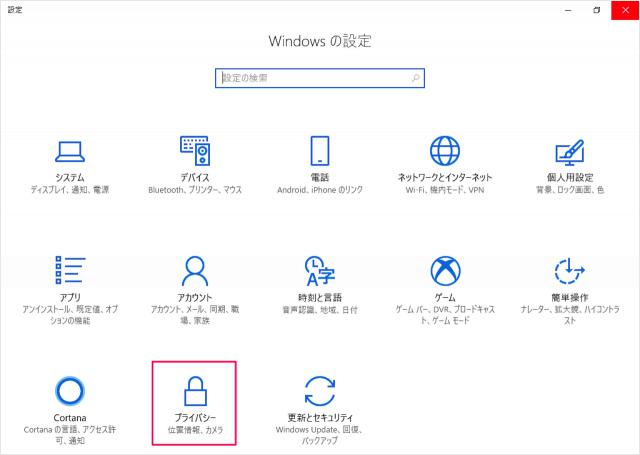Click 'Android、iPhone のリンク' description
This screenshot has height=455, width=640.
point(320,190)
